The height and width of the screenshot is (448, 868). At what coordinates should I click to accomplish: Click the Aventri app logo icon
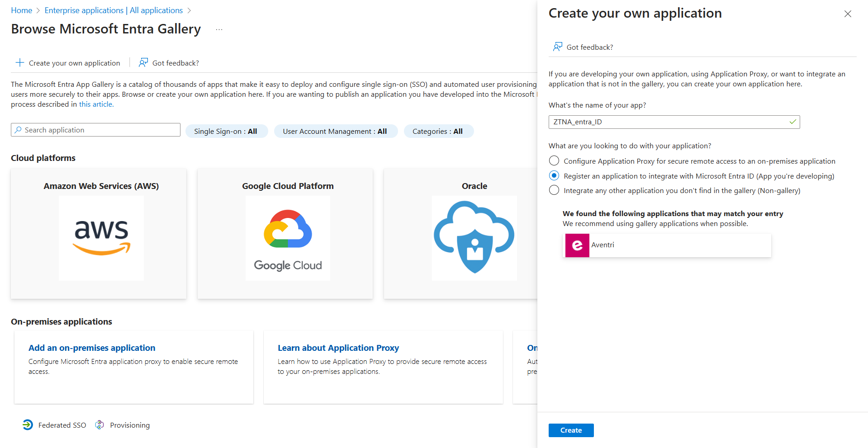(577, 245)
